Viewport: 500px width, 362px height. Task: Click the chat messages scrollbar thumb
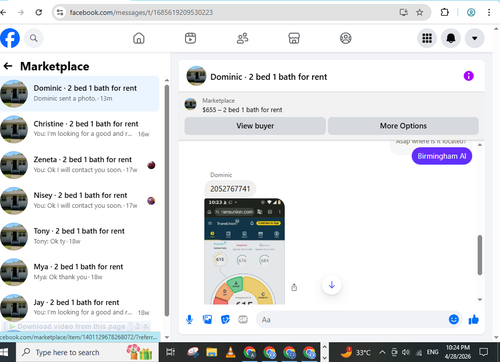(x=480, y=255)
